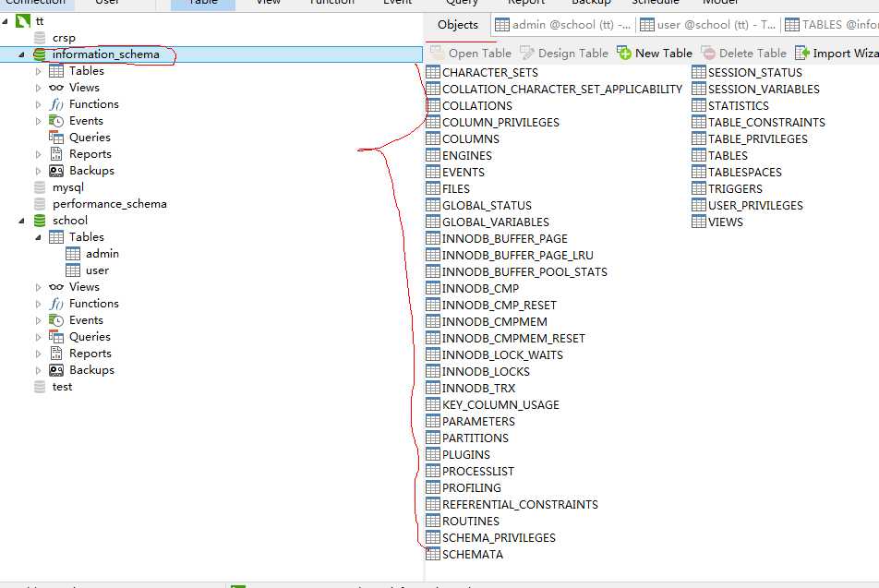879x588 pixels.
Task: Collapse the information_schema database node
Action: [21, 54]
